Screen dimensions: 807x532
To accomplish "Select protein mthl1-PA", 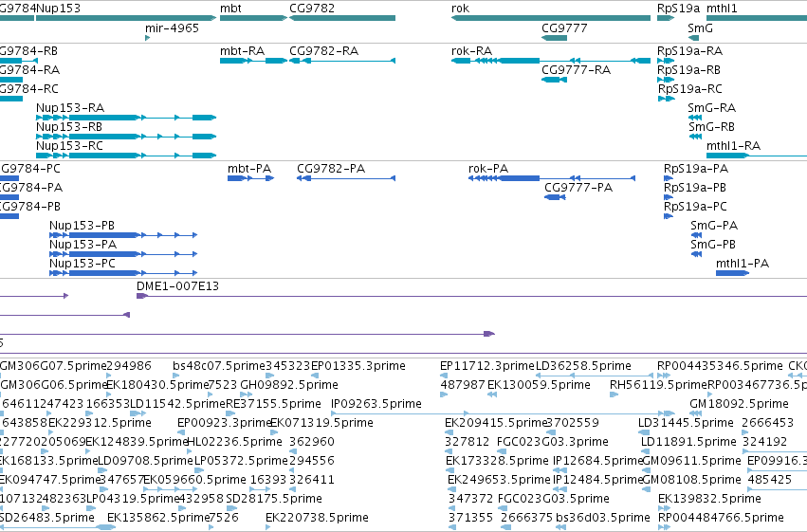I will tap(743, 264).
